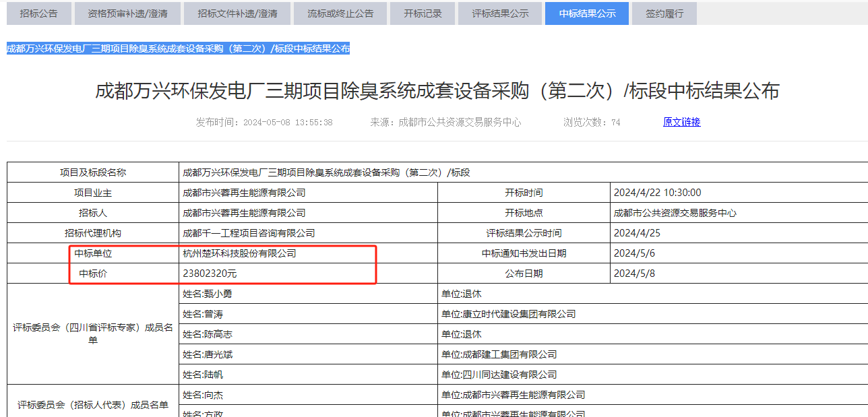This screenshot has width=868, height=417.
Task: Click the 项目及标段名称 label cell
Action: pos(93,172)
